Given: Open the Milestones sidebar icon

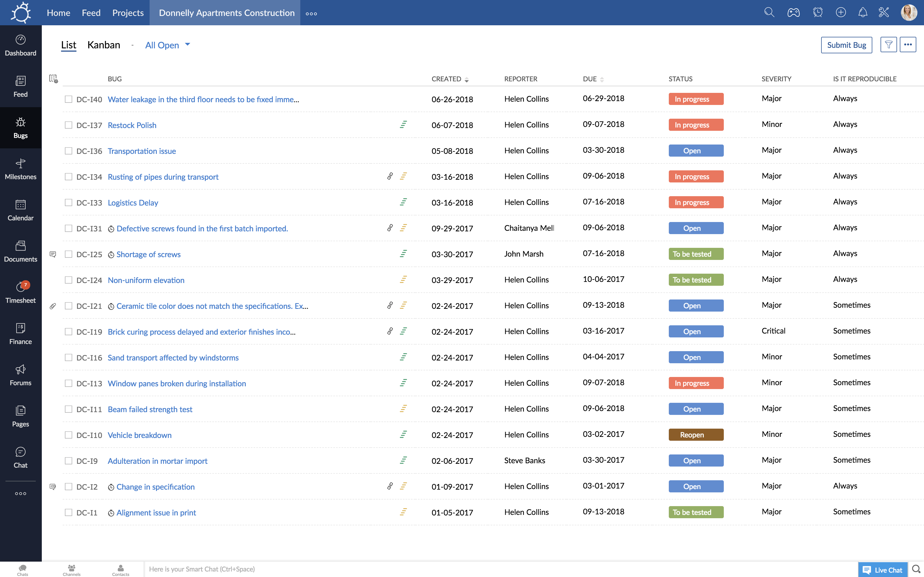Looking at the screenshot, I should tap(21, 169).
